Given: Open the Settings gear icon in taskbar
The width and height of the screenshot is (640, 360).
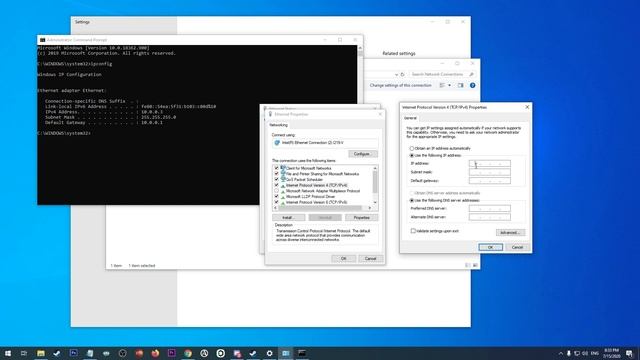Looking at the screenshot, I should [x=269, y=353].
